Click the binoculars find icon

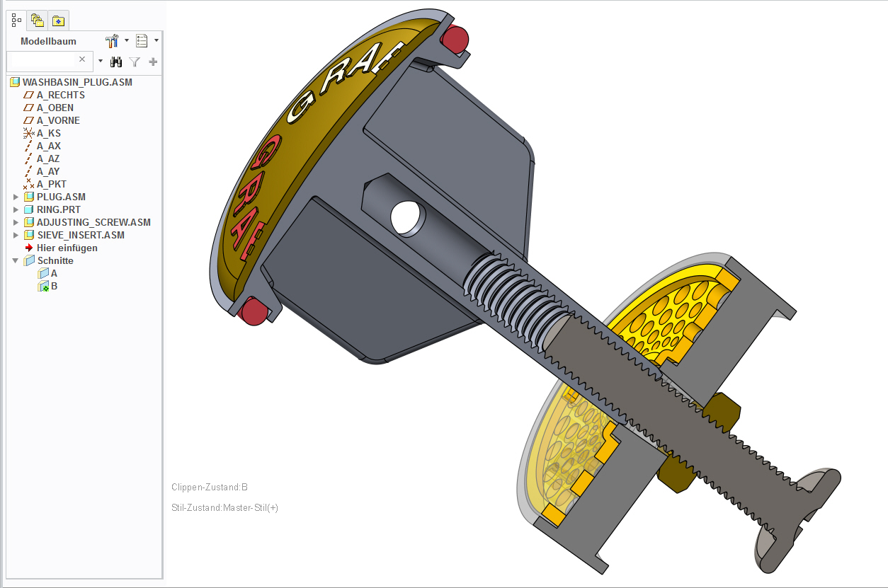pyautogui.click(x=117, y=62)
